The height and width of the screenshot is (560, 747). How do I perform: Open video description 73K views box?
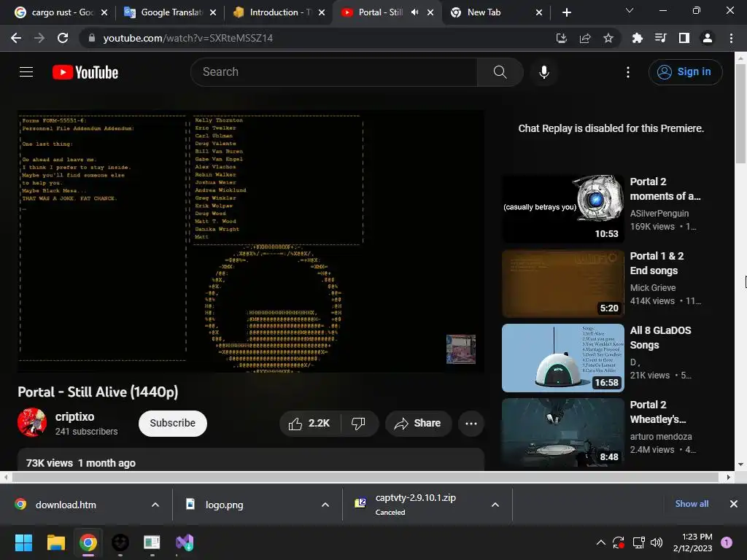pyautogui.click(x=251, y=459)
